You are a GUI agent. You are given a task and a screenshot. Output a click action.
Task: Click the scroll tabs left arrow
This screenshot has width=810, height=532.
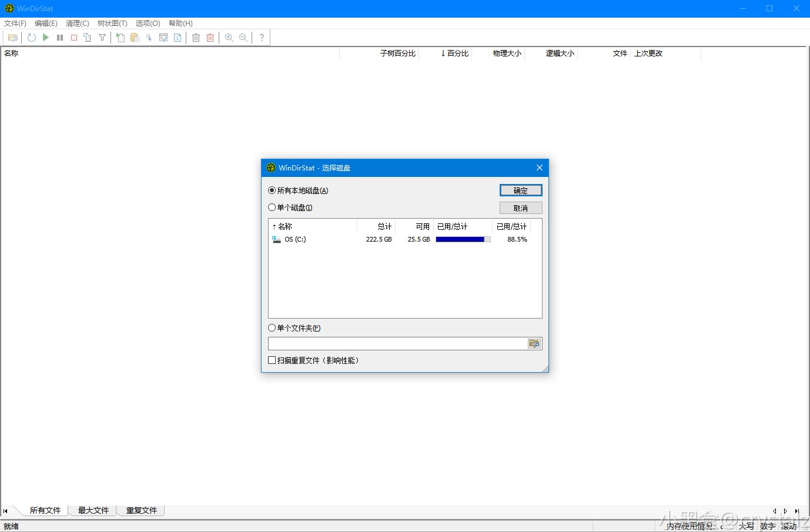(774, 511)
